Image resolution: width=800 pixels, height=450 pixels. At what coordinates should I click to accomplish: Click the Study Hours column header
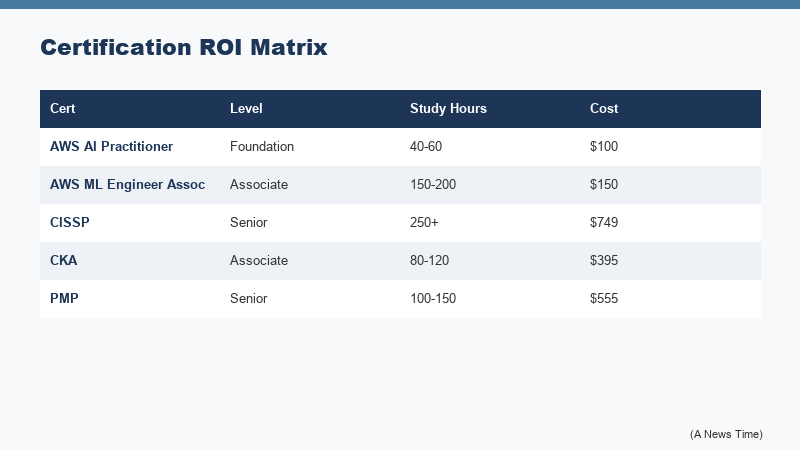pyautogui.click(x=448, y=109)
